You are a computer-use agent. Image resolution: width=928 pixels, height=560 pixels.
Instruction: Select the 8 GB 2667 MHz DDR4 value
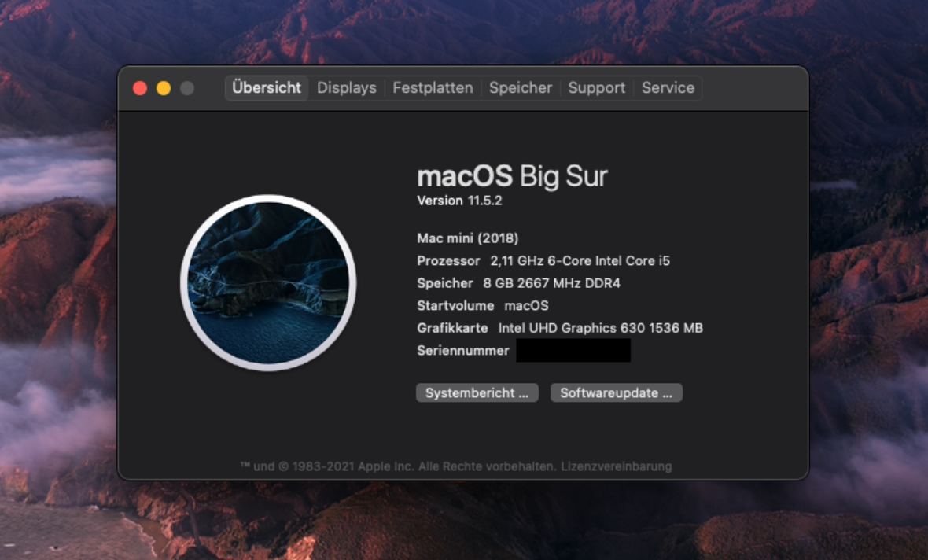pos(551,283)
